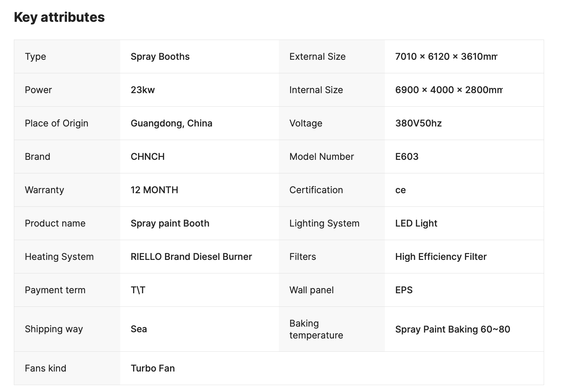The width and height of the screenshot is (588, 391).
Task: Click the internal size 6900 × 4000 value
Action: (449, 90)
